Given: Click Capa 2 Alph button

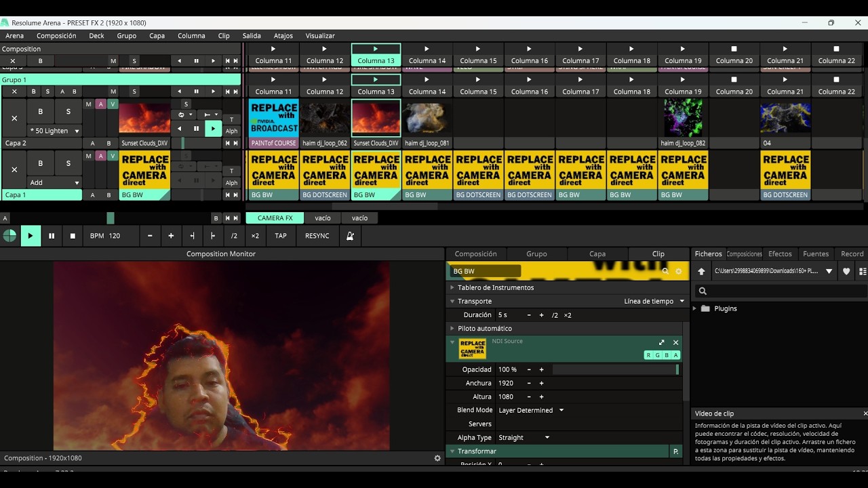Looking at the screenshot, I should click(231, 131).
